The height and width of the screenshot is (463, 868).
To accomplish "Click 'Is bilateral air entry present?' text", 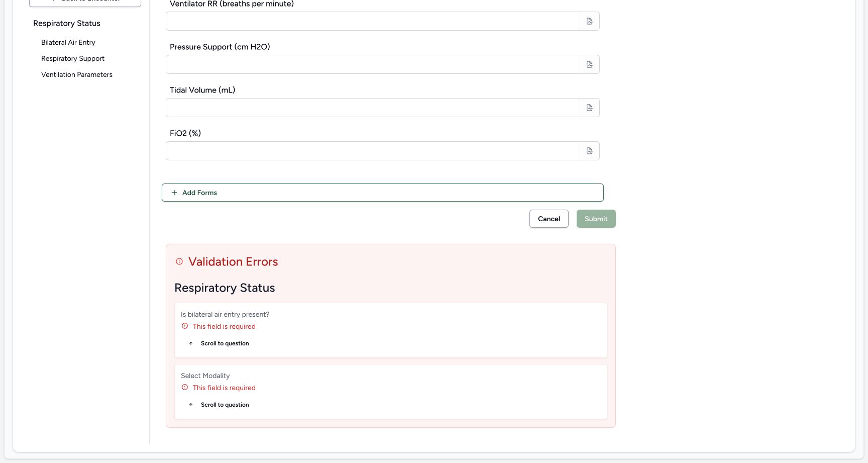I will (225, 314).
